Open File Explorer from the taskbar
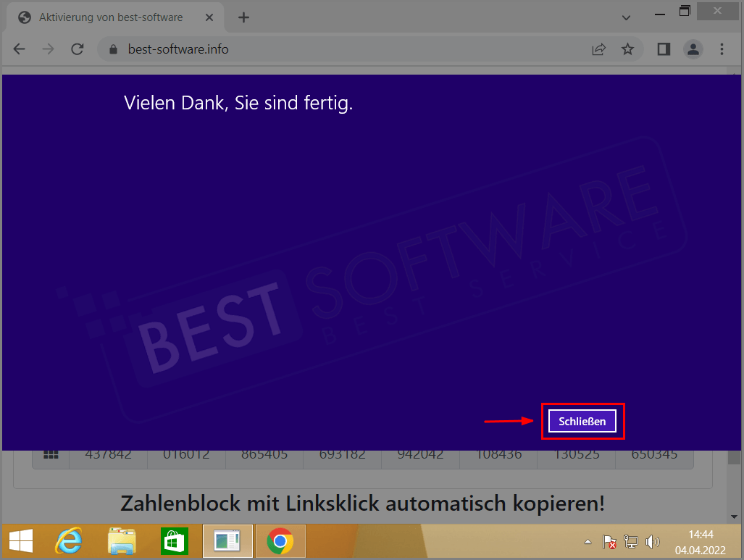Image resolution: width=744 pixels, height=560 pixels. [x=121, y=540]
